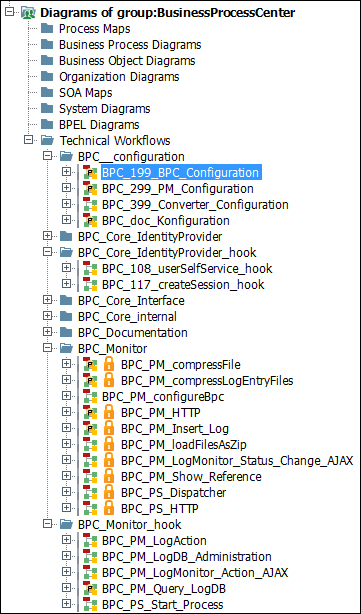Select Organization Diagrams in the tree

point(119,77)
